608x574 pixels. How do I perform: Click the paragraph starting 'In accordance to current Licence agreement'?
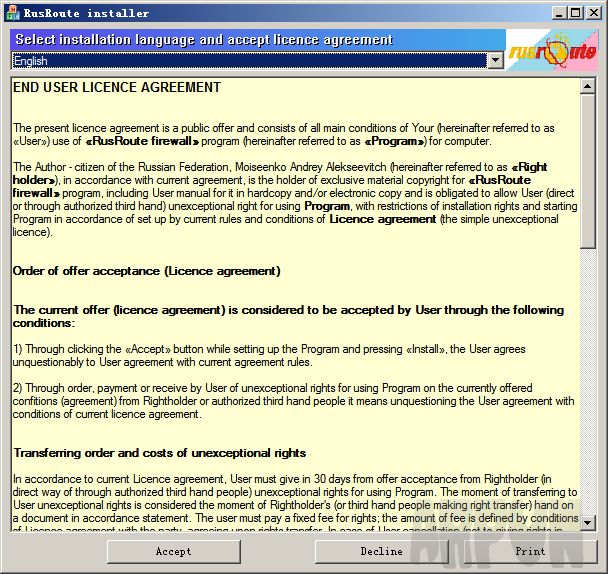click(295, 504)
